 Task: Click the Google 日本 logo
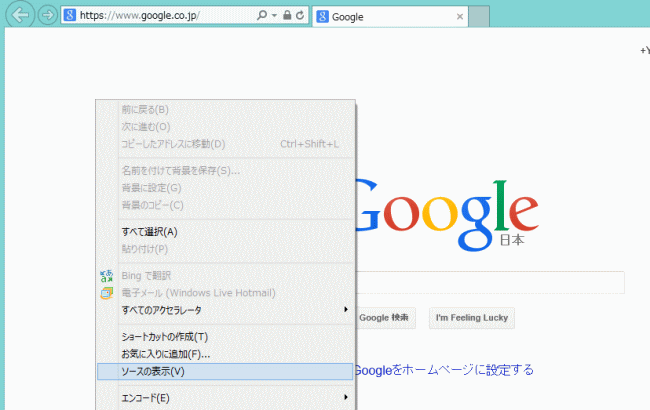click(446, 215)
